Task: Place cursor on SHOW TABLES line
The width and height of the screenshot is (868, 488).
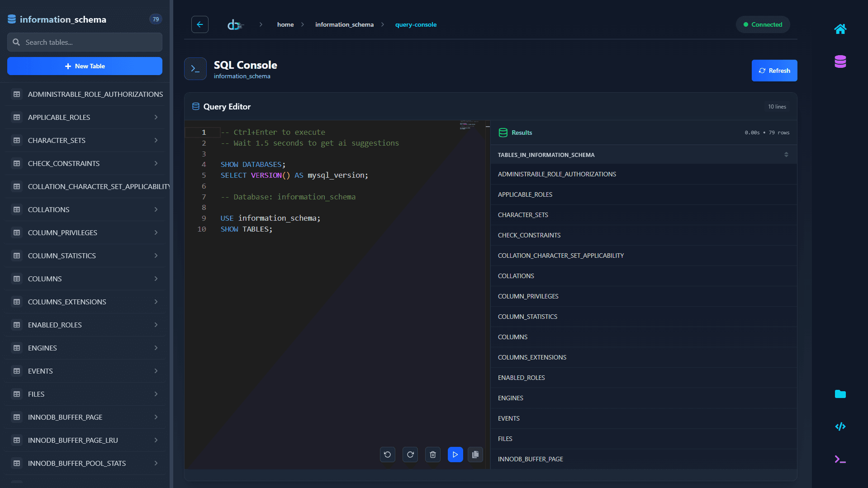Action: [247, 229]
